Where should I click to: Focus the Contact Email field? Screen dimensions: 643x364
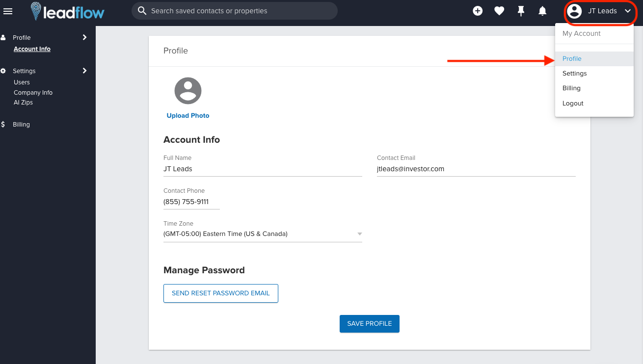(x=476, y=169)
